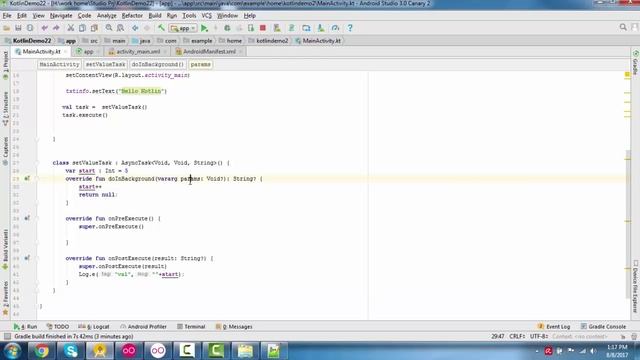Viewport: 640px width, 360px height.
Task: Search everywhere with the top-right magnifier
Action: tap(623, 27)
